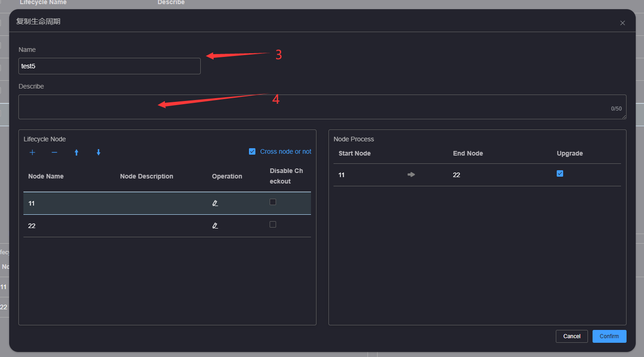Screen dimensions: 644x357
Task: Click the Start Node column header
Action: [355, 153]
